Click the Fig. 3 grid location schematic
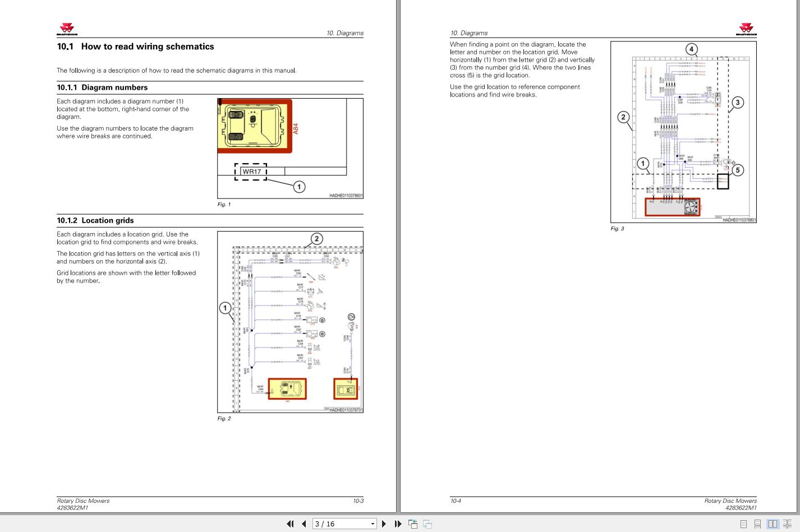The width and height of the screenshot is (800, 532). click(683, 132)
